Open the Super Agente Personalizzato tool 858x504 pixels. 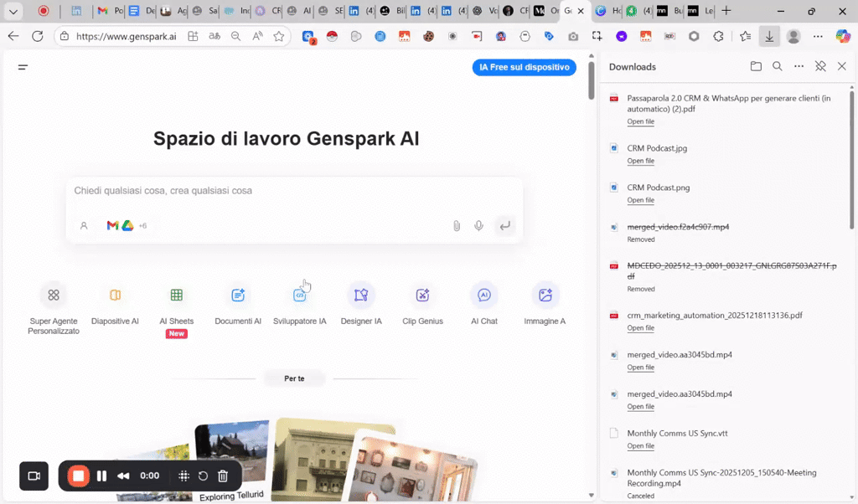coord(54,309)
